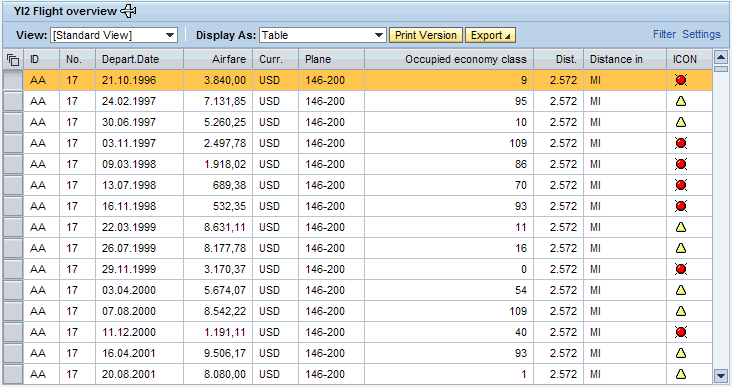The width and height of the screenshot is (732, 387).
Task: Click the red status icon for 13.07.1998 flight
Action: pos(681,185)
